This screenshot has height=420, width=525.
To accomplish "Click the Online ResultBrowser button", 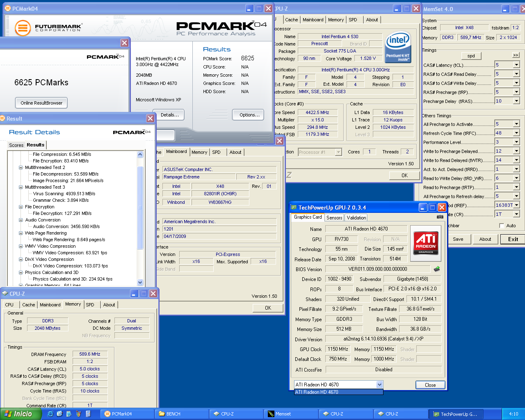I will point(41,103).
